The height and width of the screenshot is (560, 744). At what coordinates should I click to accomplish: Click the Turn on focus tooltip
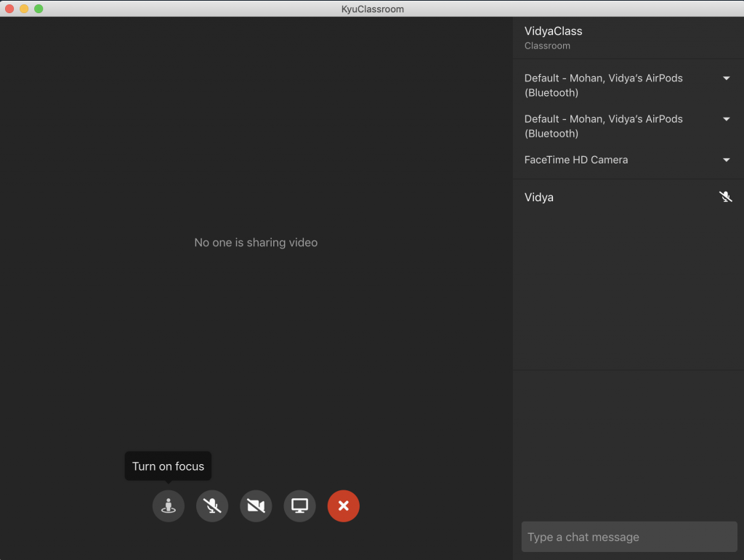(x=168, y=466)
